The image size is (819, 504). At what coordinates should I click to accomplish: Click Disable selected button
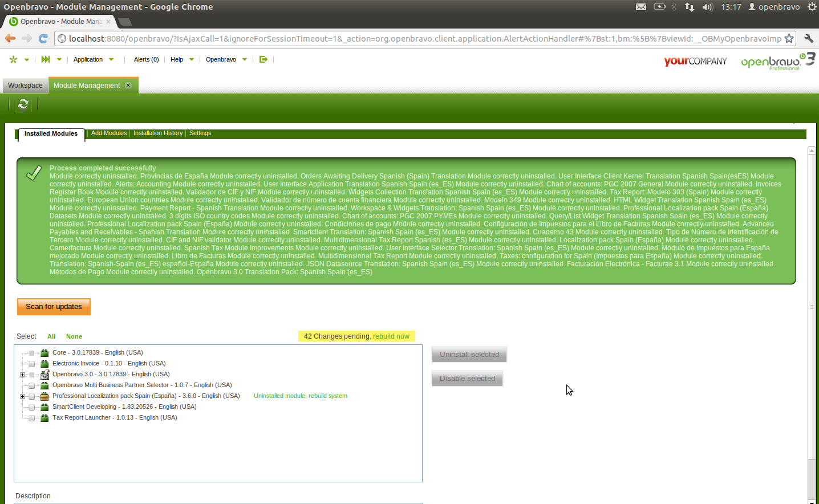click(x=467, y=379)
